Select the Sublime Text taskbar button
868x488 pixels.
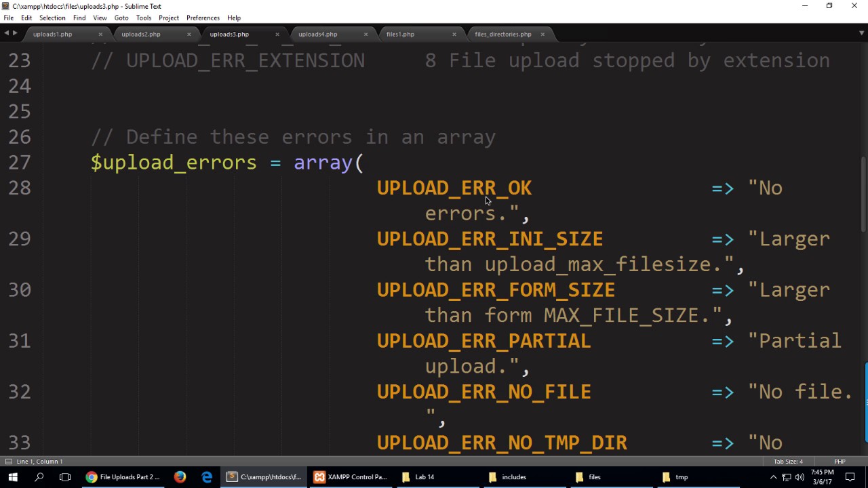pyautogui.click(x=264, y=477)
